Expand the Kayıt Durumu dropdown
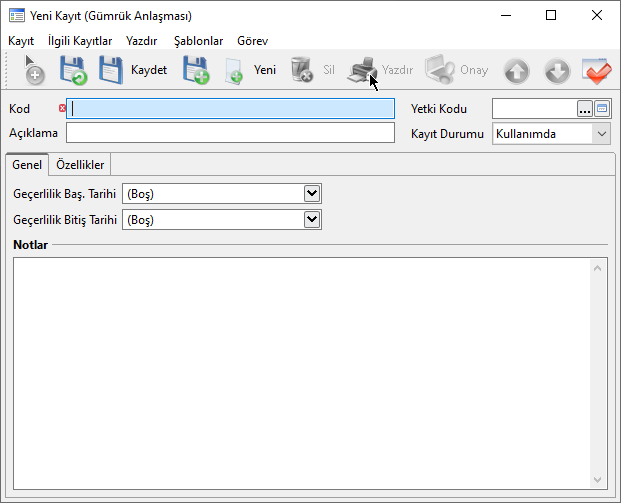 click(601, 134)
